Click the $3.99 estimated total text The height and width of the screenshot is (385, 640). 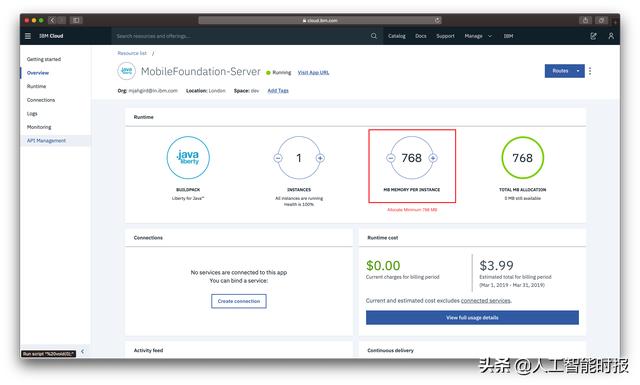pos(496,266)
